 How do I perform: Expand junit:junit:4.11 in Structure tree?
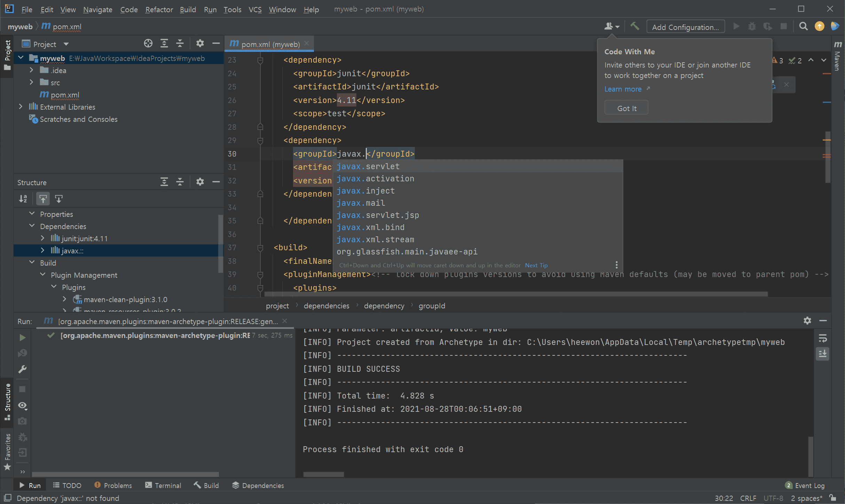pyautogui.click(x=42, y=238)
